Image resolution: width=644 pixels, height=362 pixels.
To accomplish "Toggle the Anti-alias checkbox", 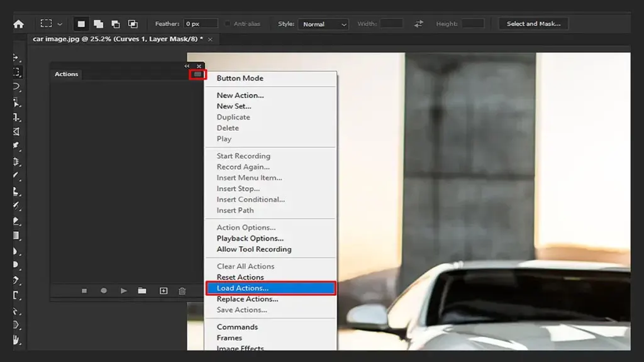I will point(228,24).
